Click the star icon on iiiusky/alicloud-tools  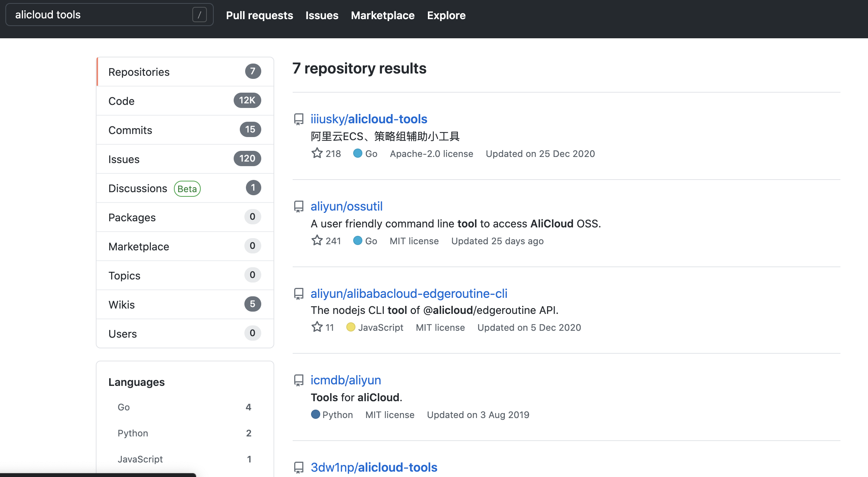coord(317,153)
